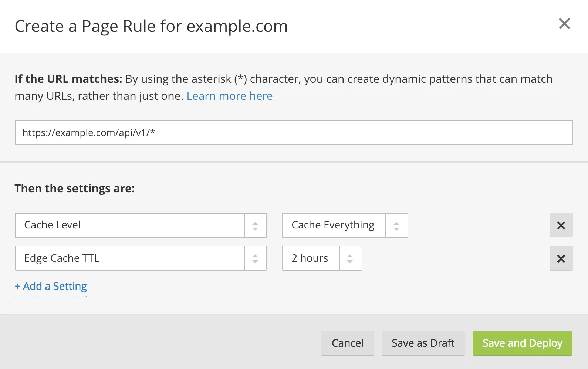Viewport: 588px width, 369px height.
Task: Add a new setting to the rule
Action: pyautogui.click(x=51, y=286)
